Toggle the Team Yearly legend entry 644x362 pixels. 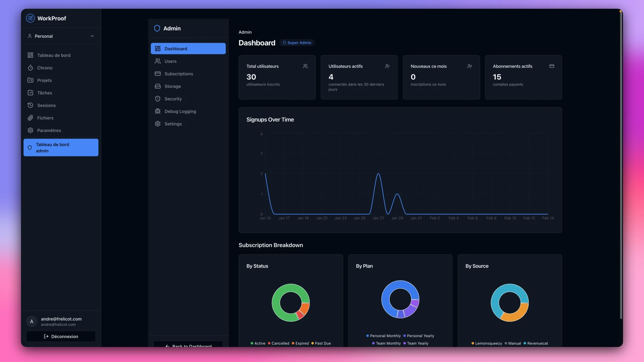tap(416, 343)
